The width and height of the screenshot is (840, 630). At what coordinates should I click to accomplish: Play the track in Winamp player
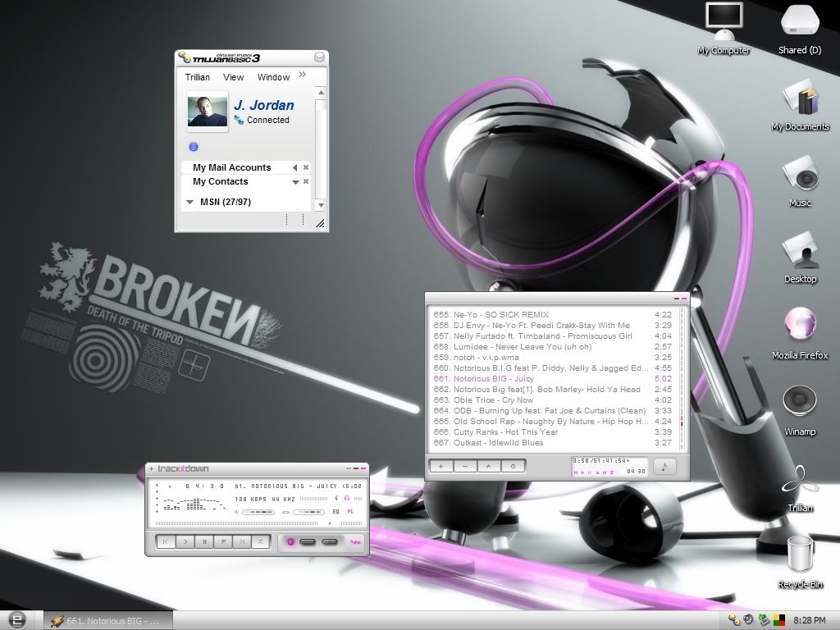(x=185, y=541)
